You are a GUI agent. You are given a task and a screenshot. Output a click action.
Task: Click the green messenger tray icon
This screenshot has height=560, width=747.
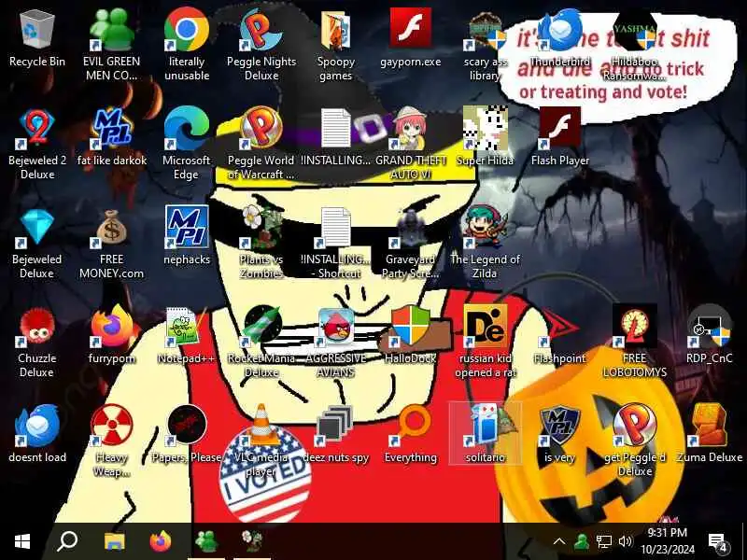581,541
